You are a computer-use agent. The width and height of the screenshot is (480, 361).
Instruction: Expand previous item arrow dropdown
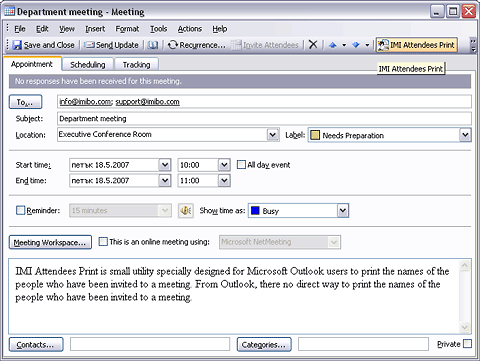[x=344, y=45]
